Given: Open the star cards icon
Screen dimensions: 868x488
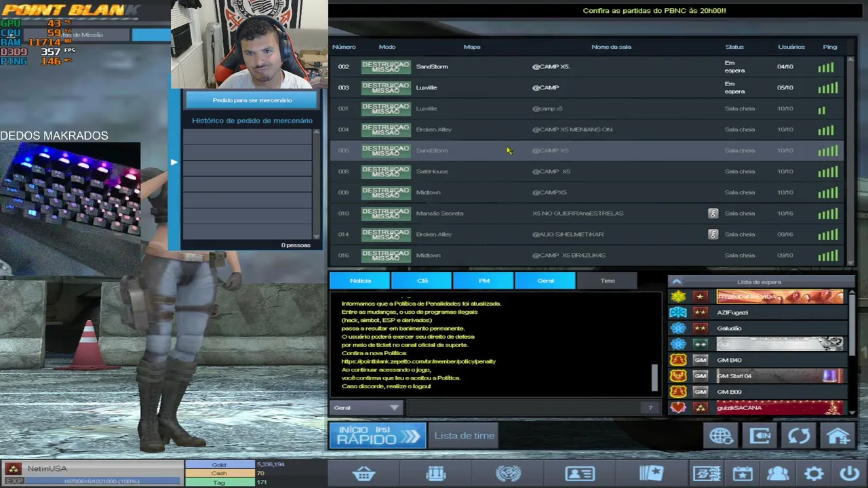Looking at the screenshot, I should click(652, 474).
